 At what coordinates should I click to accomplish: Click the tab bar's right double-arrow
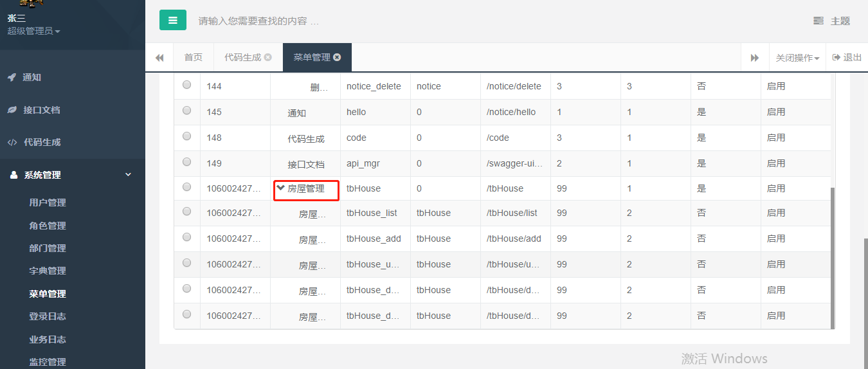[755, 58]
